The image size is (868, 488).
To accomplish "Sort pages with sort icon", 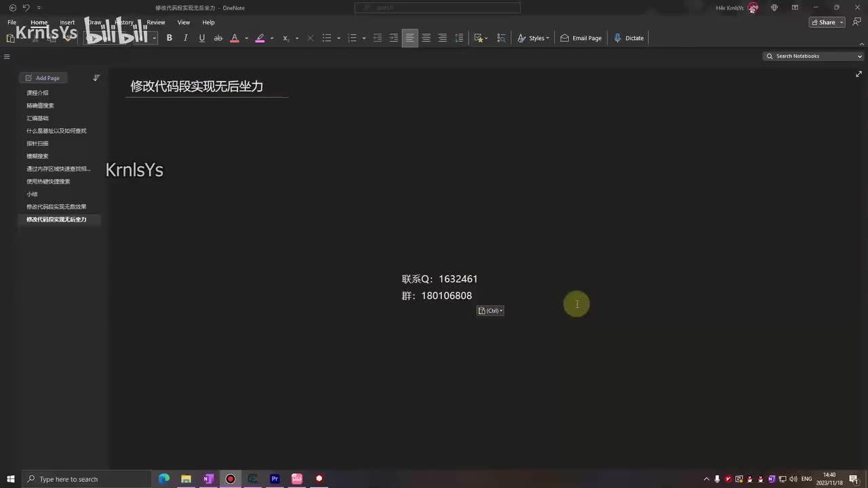I will click(x=96, y=78).
